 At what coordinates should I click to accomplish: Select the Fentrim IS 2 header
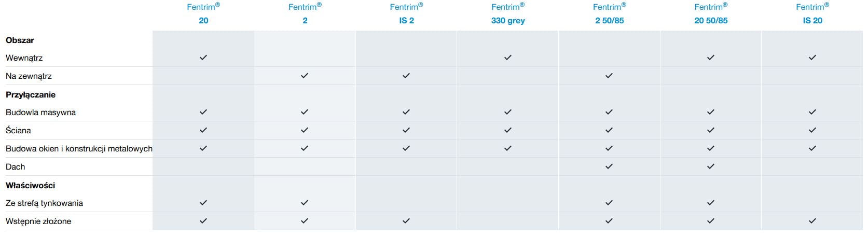coord(406,14)
